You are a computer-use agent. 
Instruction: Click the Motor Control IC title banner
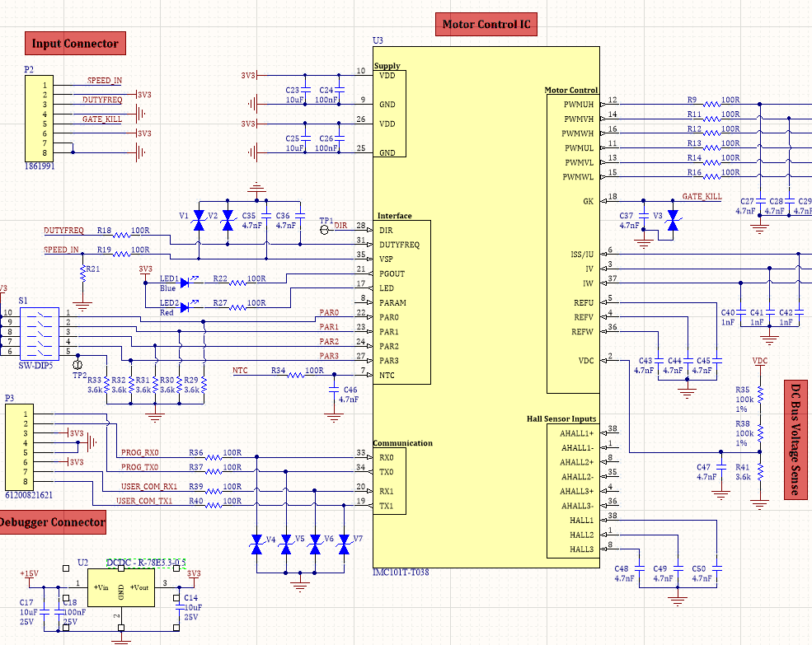[x=486, y=24]
